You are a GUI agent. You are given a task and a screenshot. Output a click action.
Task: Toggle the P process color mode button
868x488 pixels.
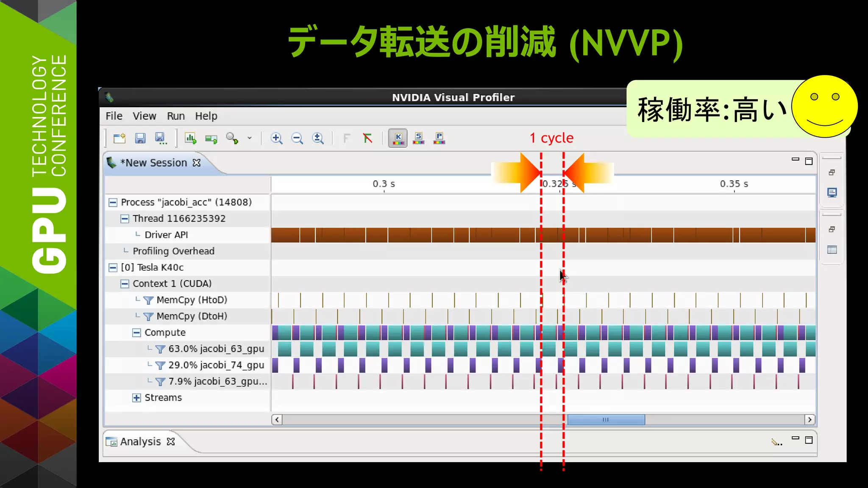pos(440,138)
